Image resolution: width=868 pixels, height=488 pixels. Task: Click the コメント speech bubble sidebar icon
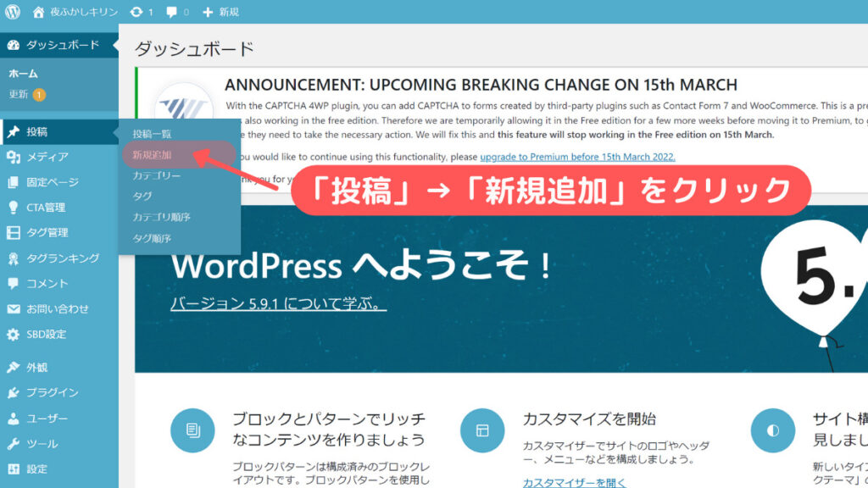point(14,283)
